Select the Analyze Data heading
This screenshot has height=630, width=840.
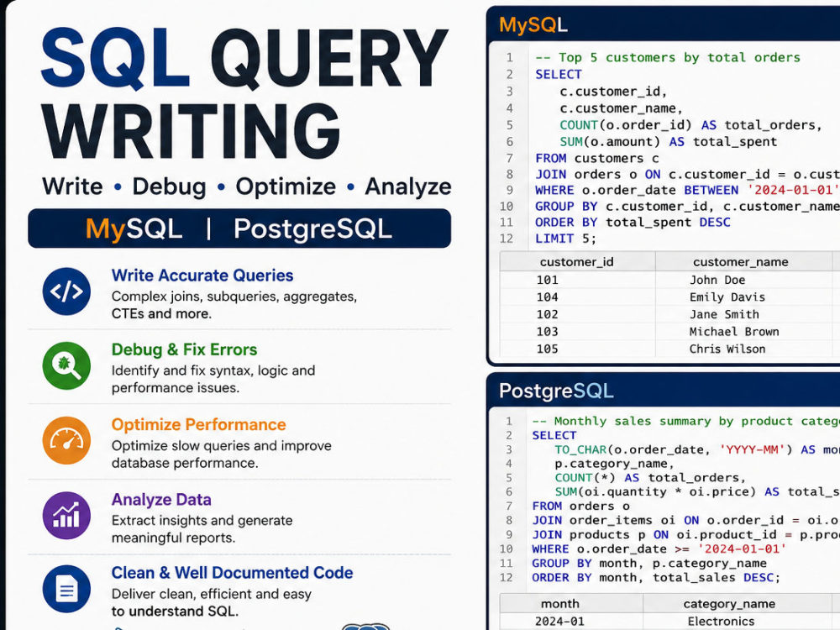tap(161, 500)
